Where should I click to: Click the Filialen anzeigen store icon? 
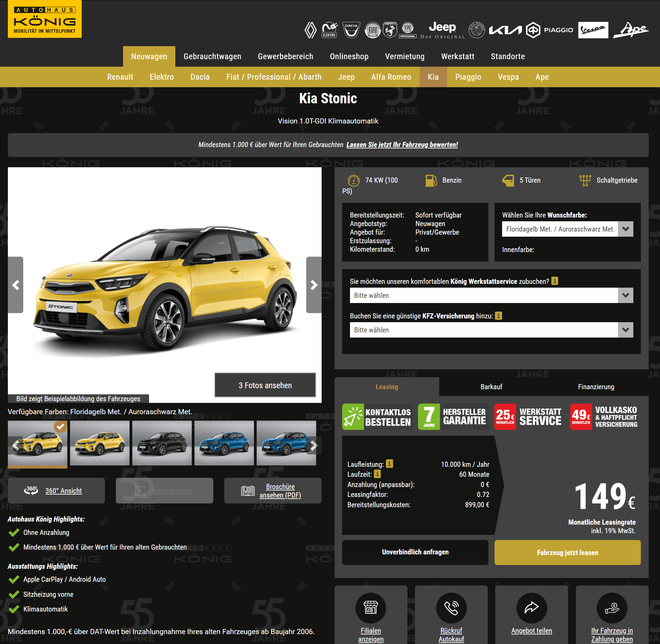371,608
